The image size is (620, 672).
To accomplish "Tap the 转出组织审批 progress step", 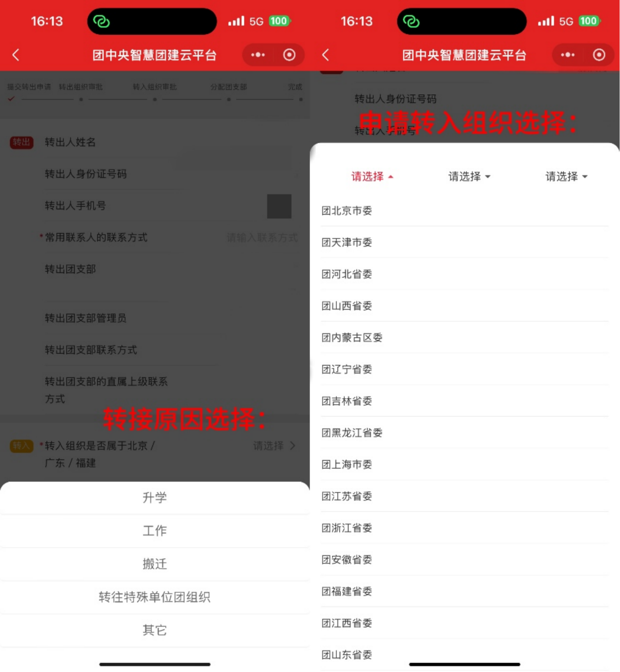I will click(81, 87).
